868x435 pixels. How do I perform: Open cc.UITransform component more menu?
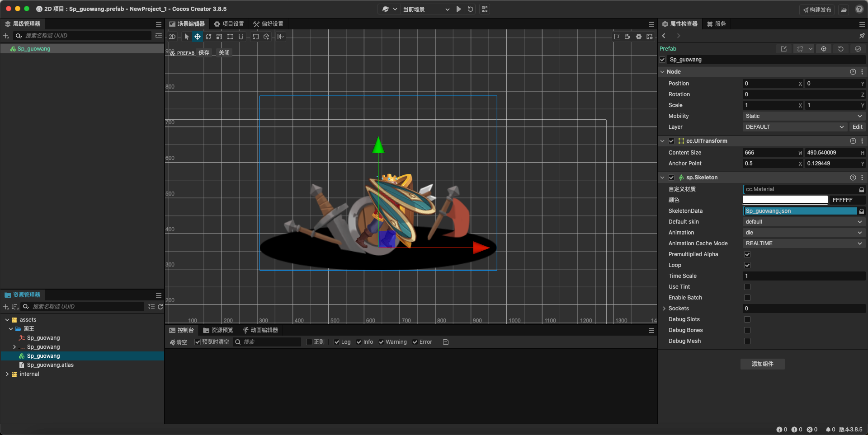pyautogui.click(x=862, y=141)
